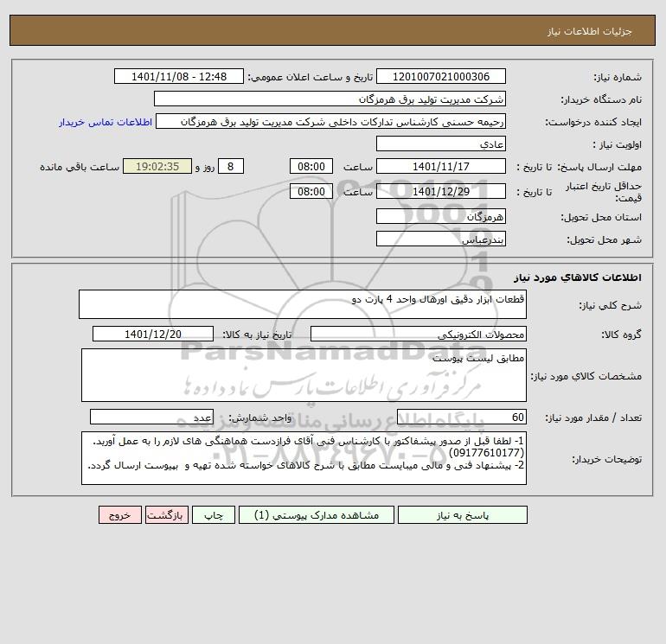The width and height of the screenshot is (666, 644).
Task: Click the price validity time field 08:00
Action: pyautogui.click(x=311, y=191)
